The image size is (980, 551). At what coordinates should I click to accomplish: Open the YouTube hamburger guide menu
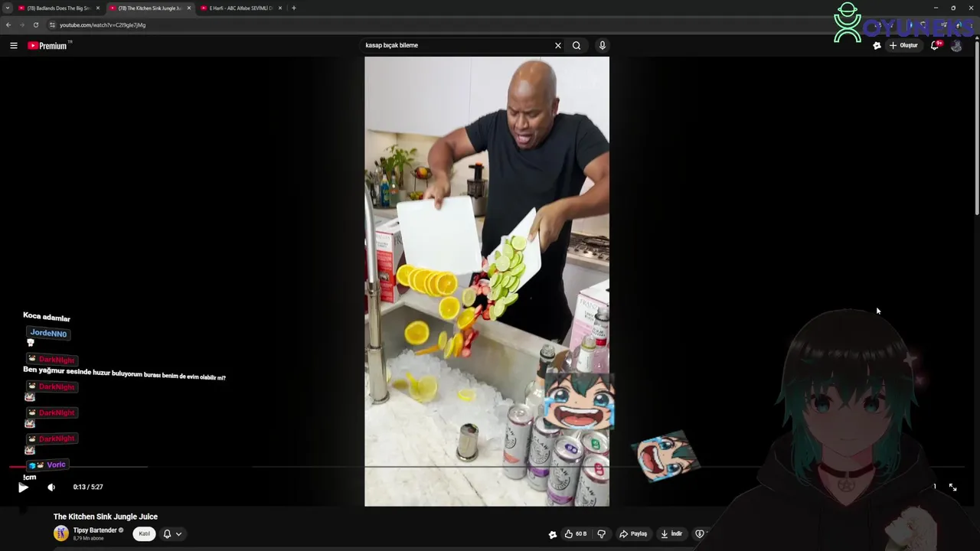[14, 46]
